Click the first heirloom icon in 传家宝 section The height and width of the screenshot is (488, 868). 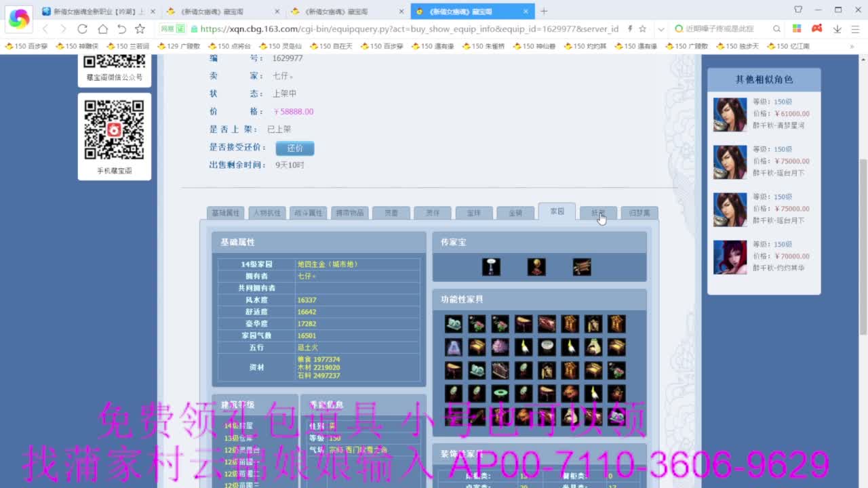tap(490, 266)
